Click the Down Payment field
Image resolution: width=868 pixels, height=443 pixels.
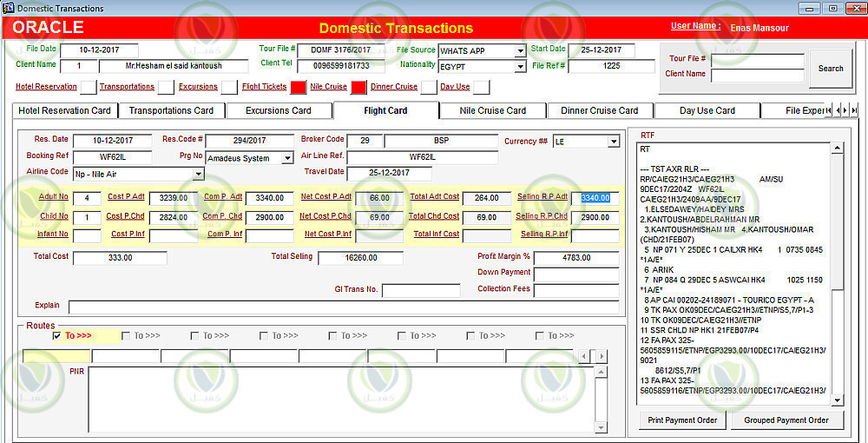pos(576,274)
